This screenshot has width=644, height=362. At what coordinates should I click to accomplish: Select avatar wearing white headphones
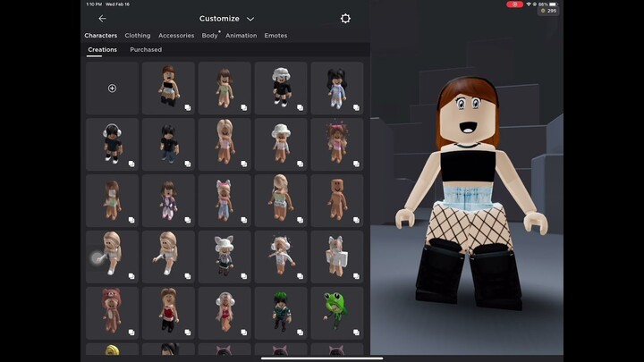(112, 145)
